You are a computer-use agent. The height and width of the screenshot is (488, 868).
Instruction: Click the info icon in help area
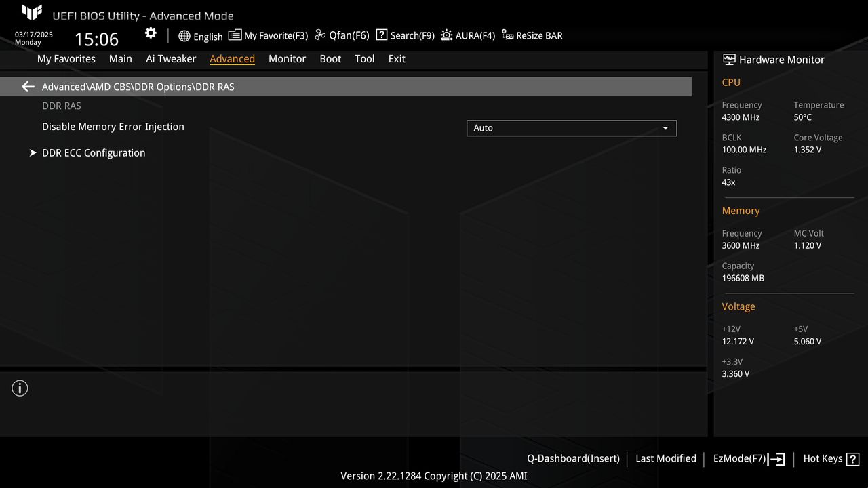[x=20, y=388]
